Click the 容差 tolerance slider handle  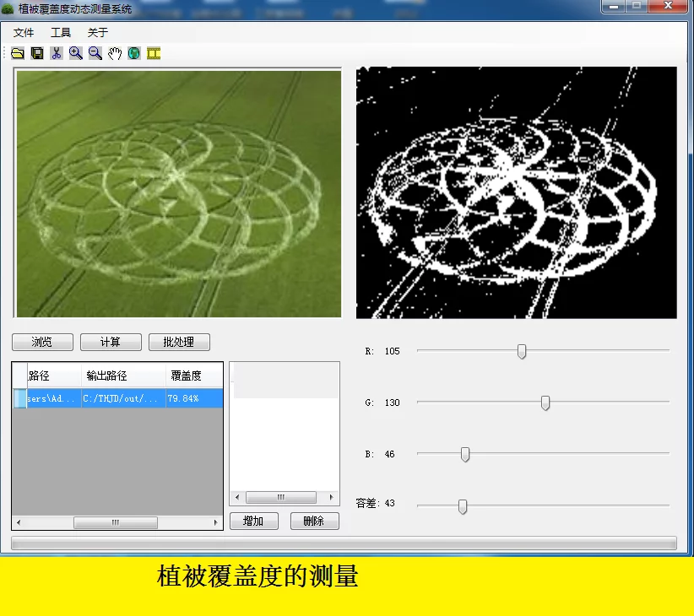click(463, 506)
